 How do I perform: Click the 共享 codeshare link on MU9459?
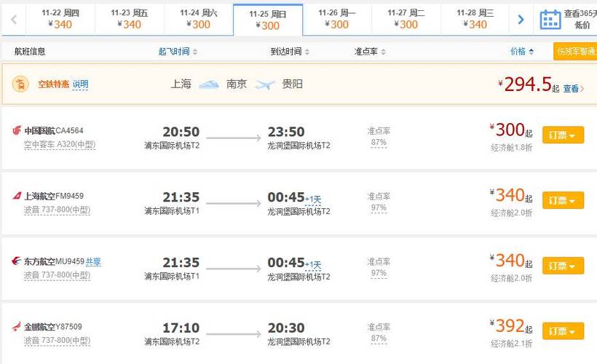coord(93,261)
